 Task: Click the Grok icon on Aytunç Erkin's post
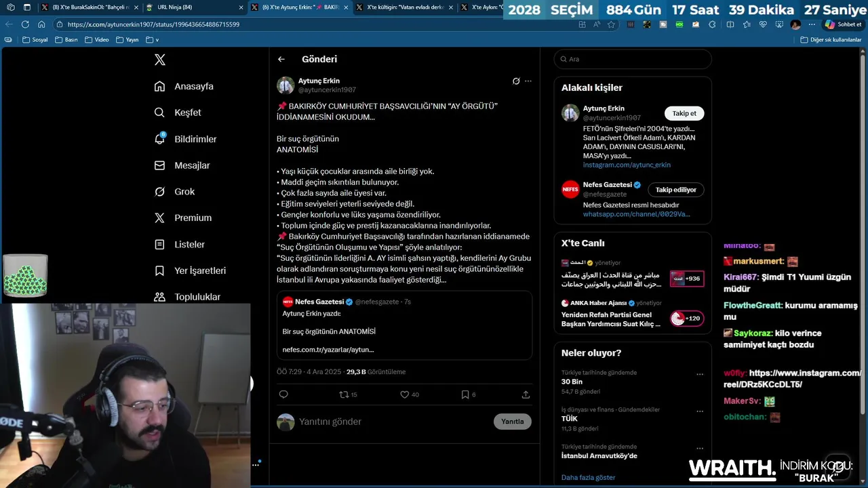pyautogui.click(x=516, y=81)
